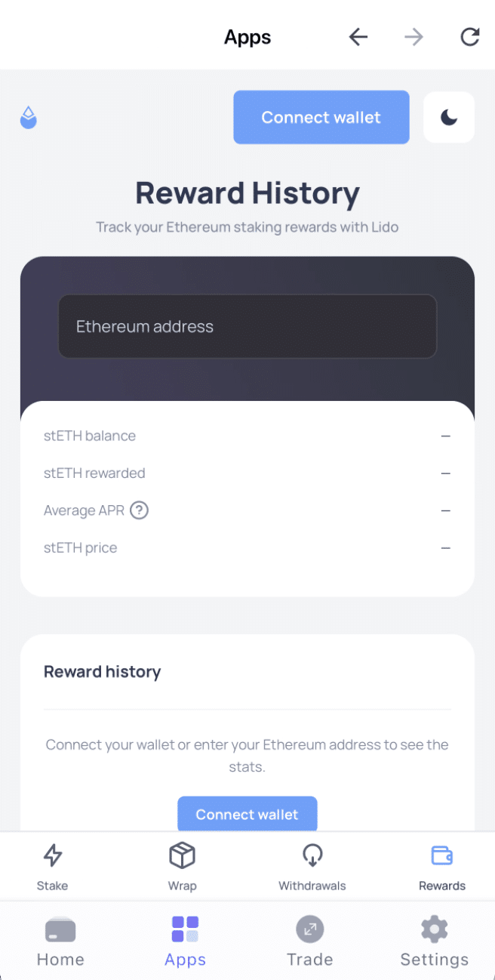Screen dimensions: 495x980
Task: Select the Reward history heading
Action: click(x=102, y=671)
